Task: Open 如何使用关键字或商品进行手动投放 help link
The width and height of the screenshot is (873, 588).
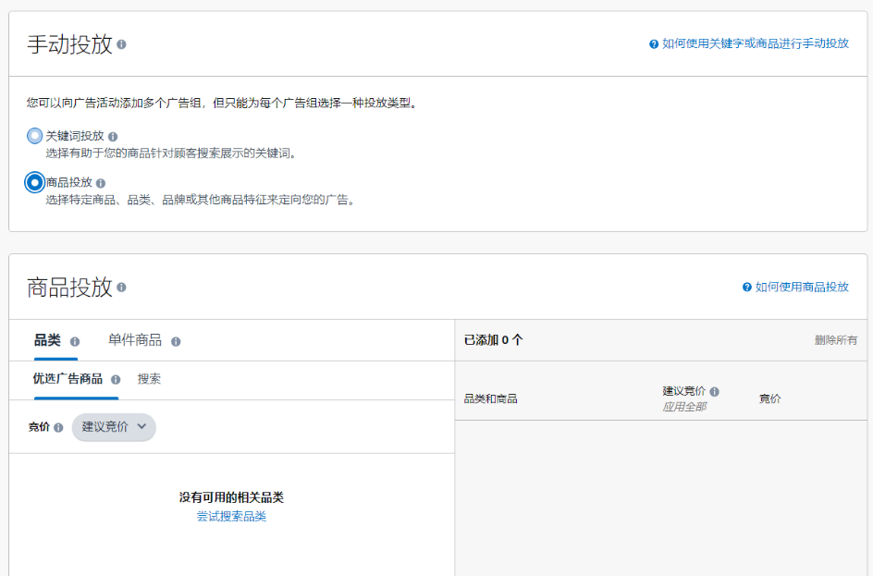Action: (755, 43)
